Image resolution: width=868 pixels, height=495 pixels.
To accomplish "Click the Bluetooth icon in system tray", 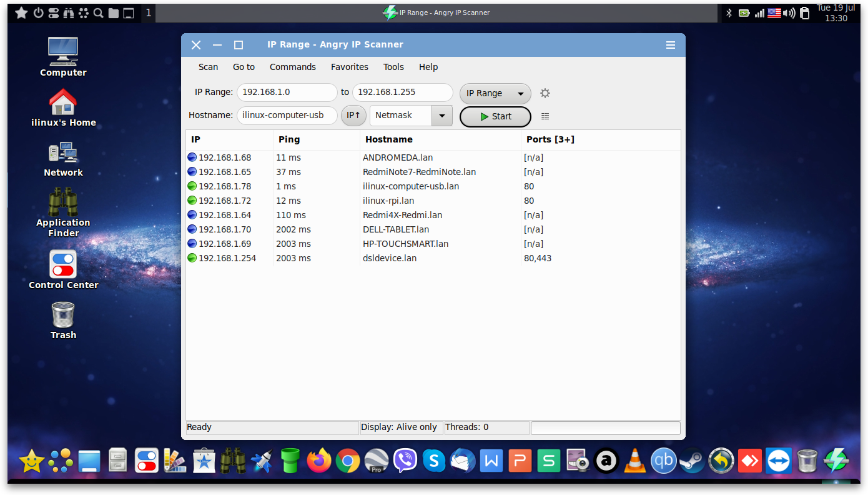I will 729,12.
